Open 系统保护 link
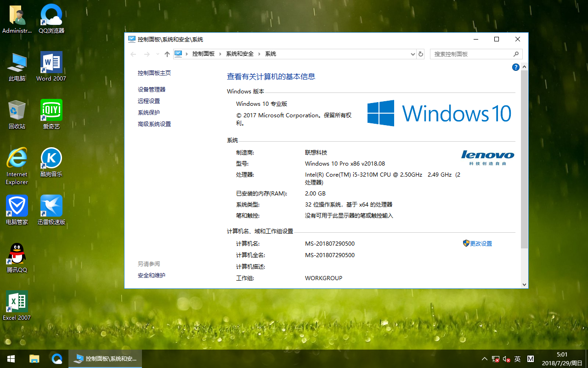The width and height of the screenshot is (588, 368). pos(149,113)
